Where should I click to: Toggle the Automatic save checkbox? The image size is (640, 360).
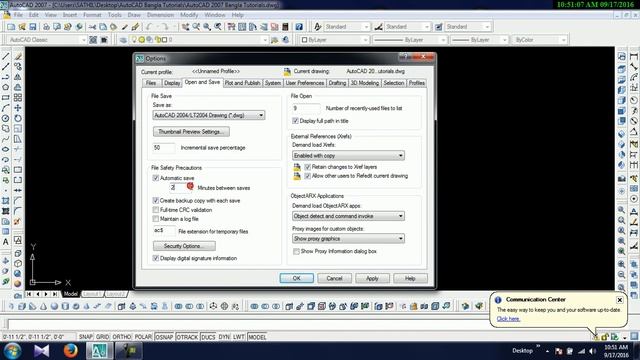pyautogui.click(x=156, y=178)
